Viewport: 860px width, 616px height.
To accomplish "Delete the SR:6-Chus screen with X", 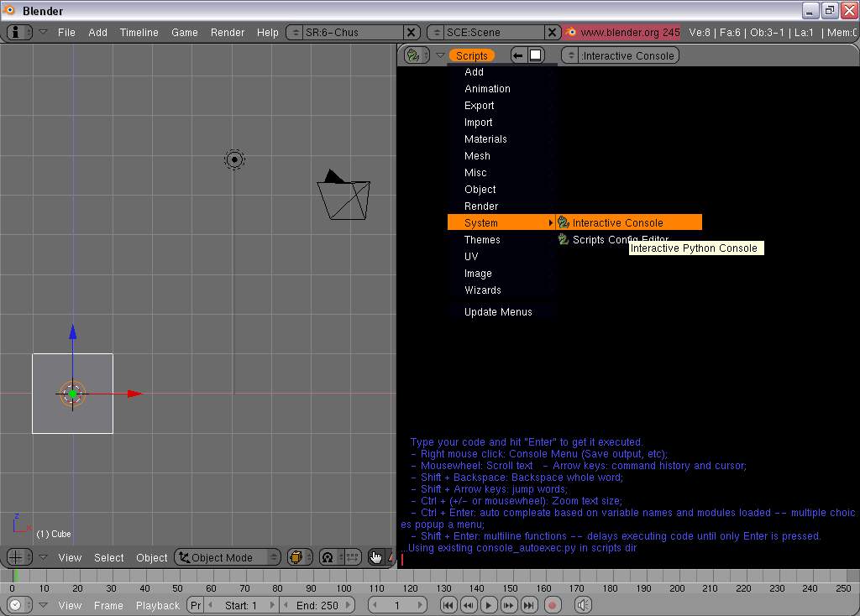I will 412,33.
